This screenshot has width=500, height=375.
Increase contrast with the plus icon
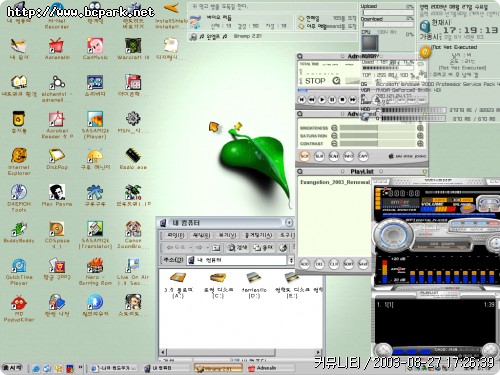420,143
